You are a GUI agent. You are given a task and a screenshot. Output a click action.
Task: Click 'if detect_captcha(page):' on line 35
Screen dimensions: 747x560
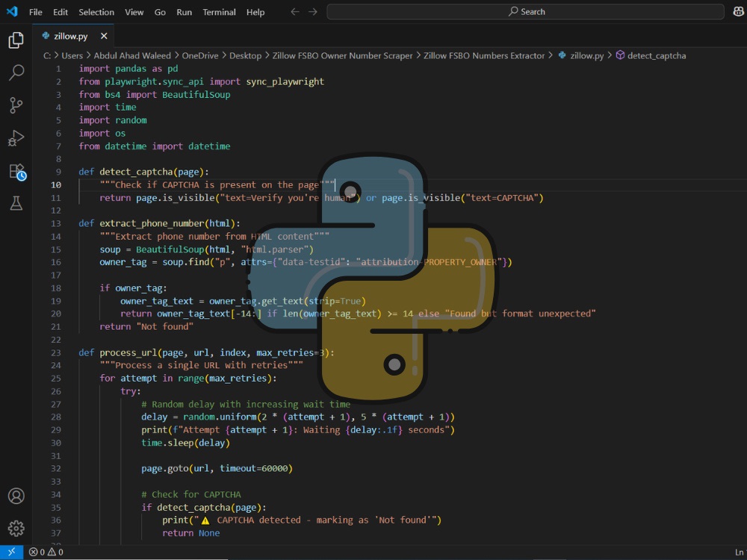[203, 507]
